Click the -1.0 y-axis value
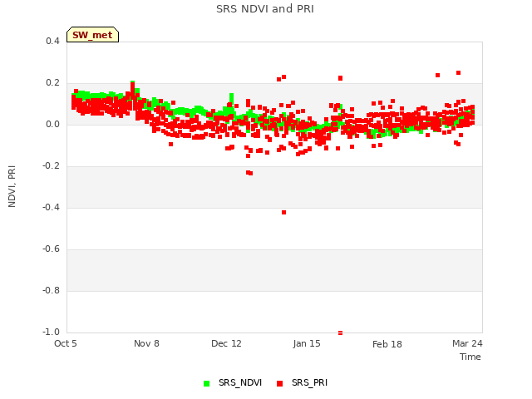532x399 pixels. pyautogui.click(x=51, y=332)
